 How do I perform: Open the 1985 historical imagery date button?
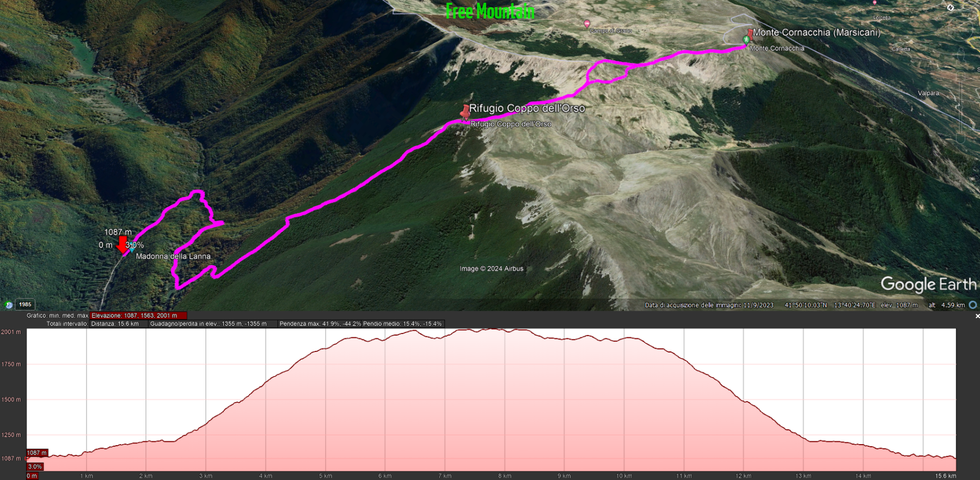(x=25, y=305)
